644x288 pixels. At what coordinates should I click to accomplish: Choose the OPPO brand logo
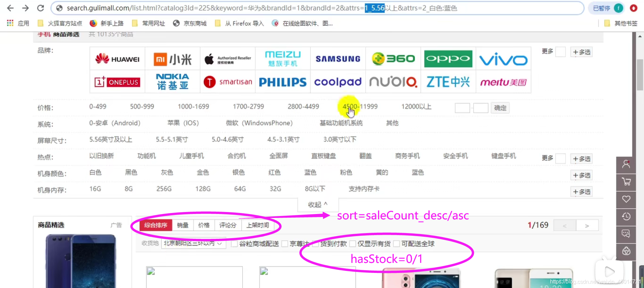[448, 59]
